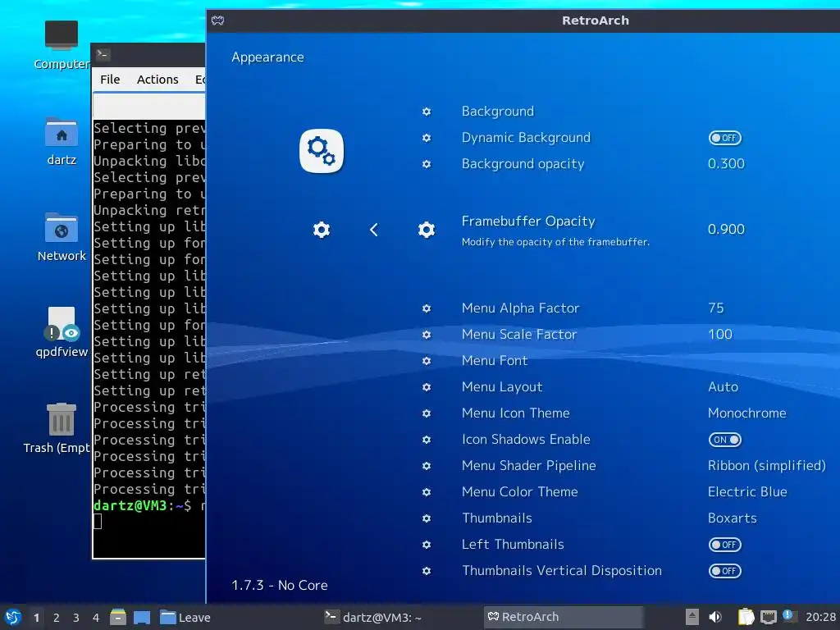The height and width of the screenshot is (630, 840).
Task: Click the gear icon beside Dynamic Background
Action: click(427, 138)
